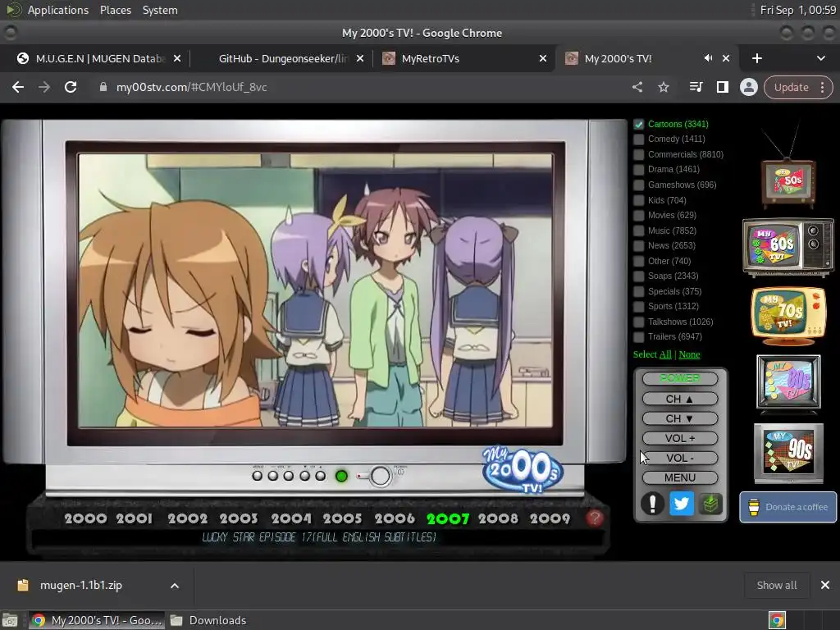Click Select None link
This screenshot has width=840, height=630.
pyautogui.click(x=689, y=354)
